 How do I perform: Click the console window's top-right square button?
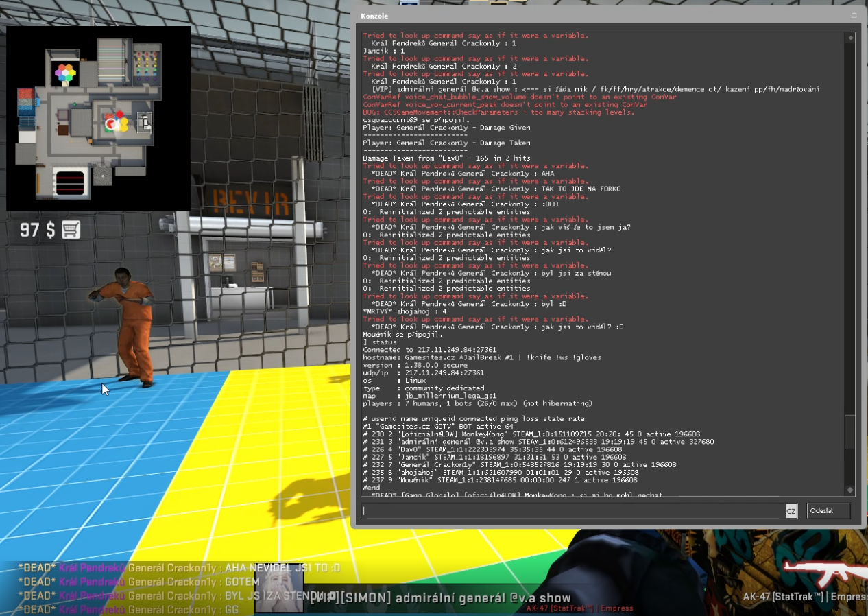pos(854,15)
